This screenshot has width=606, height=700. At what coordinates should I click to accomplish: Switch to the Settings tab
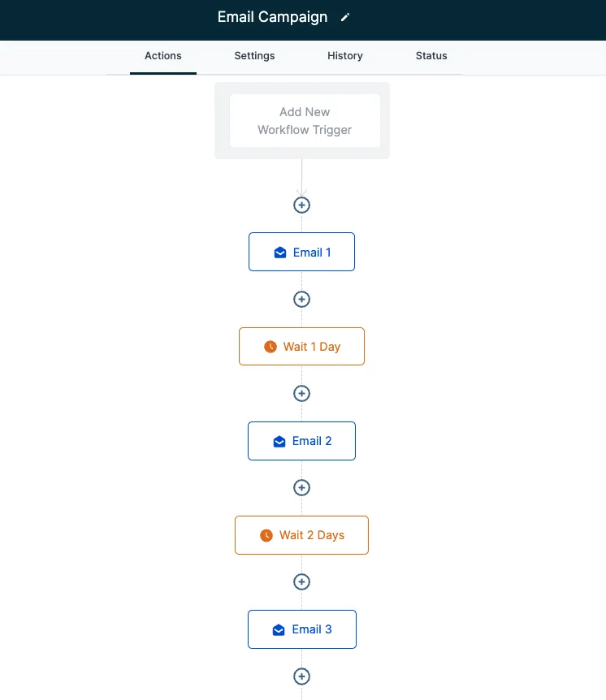coord(254,56)
